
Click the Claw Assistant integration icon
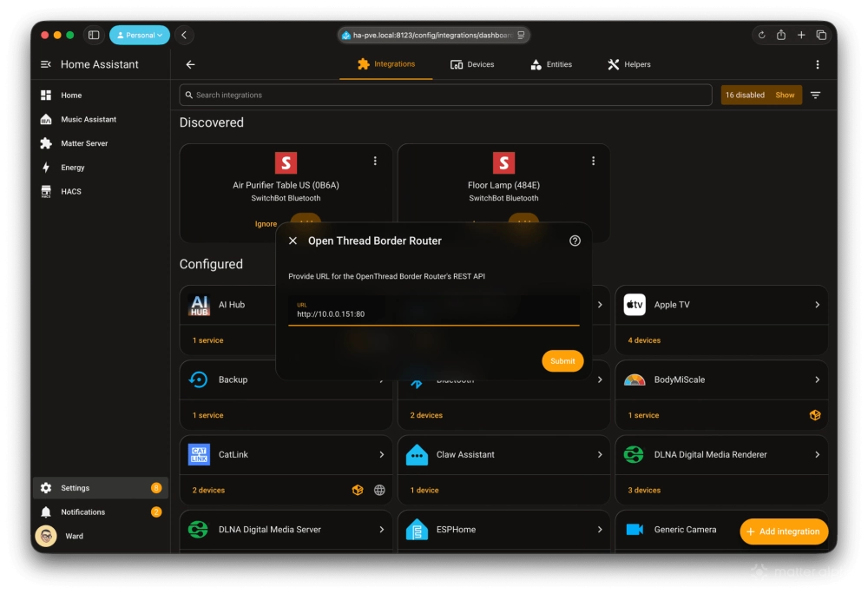point(417,454)
